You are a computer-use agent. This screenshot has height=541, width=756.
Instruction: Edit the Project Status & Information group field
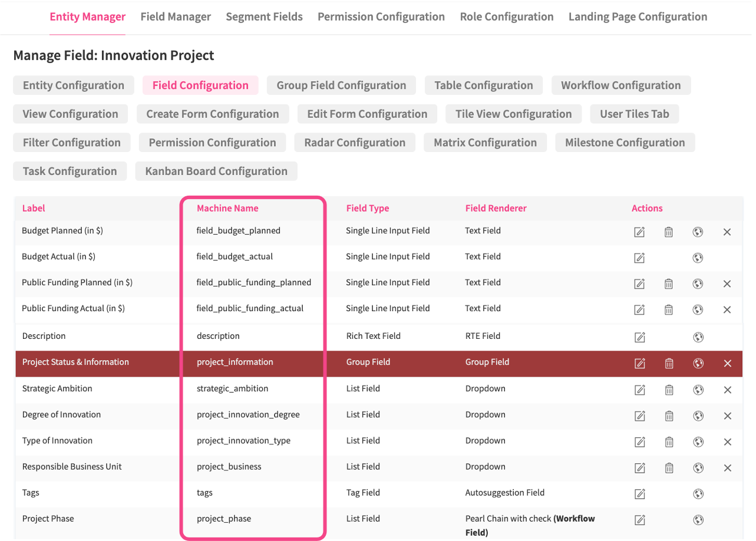639,363
